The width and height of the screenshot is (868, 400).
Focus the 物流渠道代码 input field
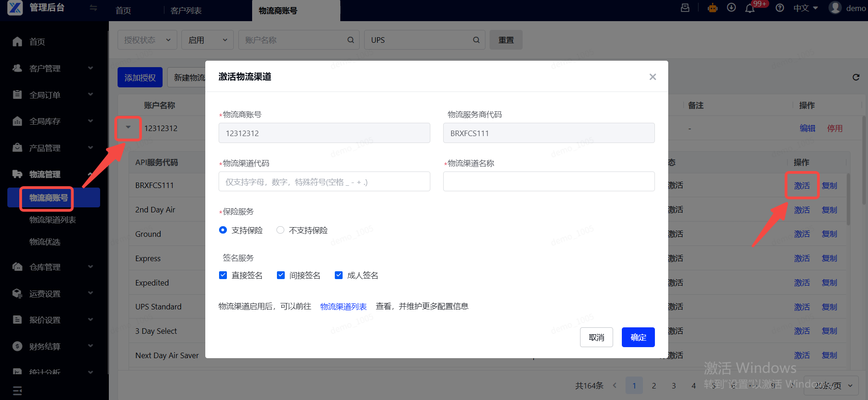coord(324,182)
